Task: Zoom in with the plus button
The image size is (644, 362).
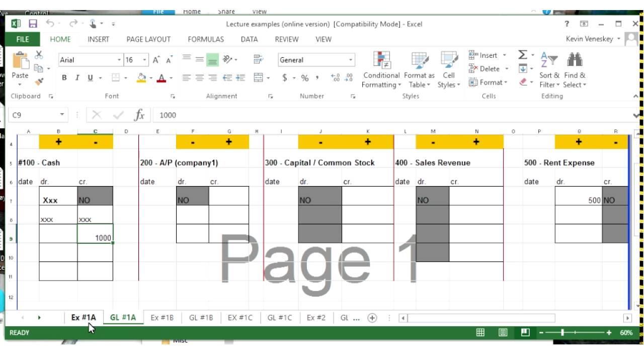Action: point(609,332)
